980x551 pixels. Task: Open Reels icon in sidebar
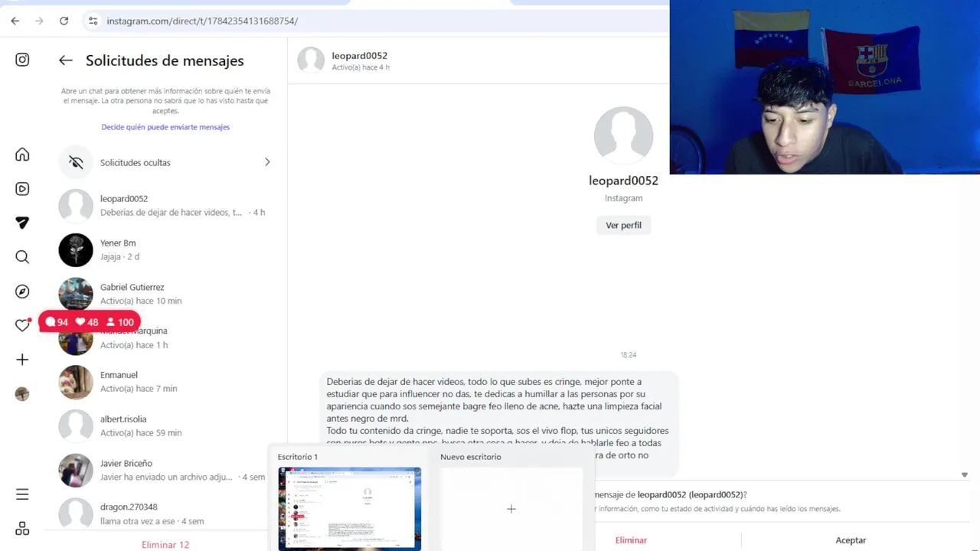pos(22,189)
